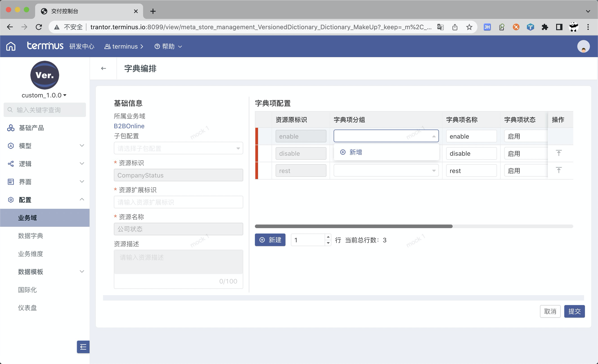
Task: Click the share icon in address bar
Action: coord(455,27)
